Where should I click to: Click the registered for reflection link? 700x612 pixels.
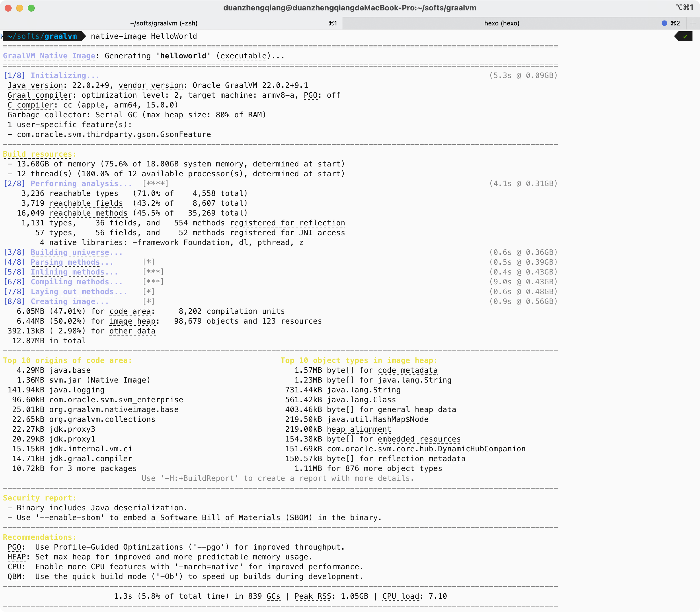(288, 223)
